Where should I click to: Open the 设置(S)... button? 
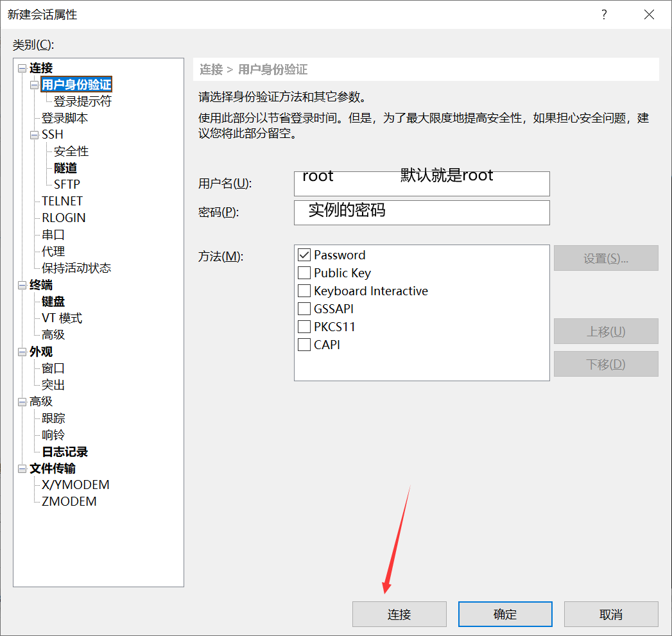click(x=606, y=258)
